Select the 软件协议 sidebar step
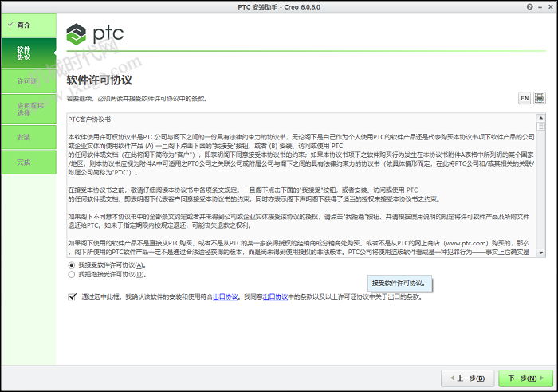558x392 pixels. click(x=29, y=53)
